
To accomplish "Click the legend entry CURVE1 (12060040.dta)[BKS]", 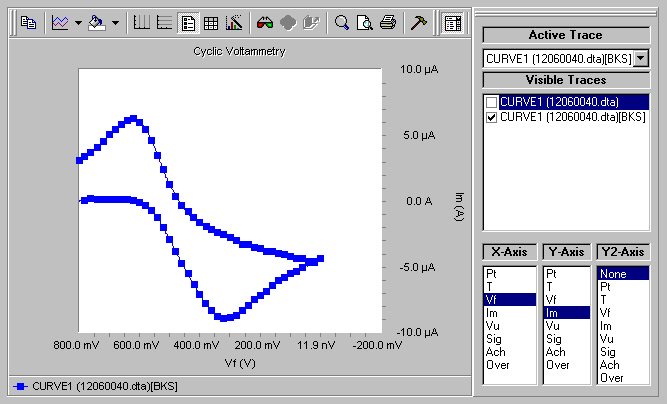I will pos(96,387).
